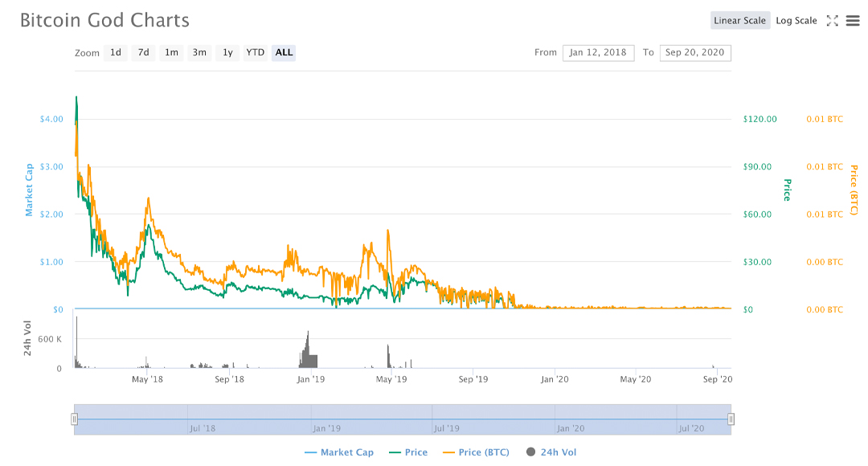The image size is (868, 466).
Task: Click the $90.00 price axis label
Action: (x=757, y=166)
